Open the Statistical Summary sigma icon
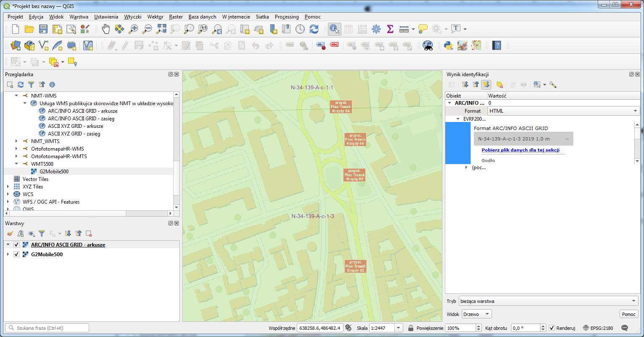Viewport: 644px width, 337px height. pyautogui.click(x=390, y=29)
